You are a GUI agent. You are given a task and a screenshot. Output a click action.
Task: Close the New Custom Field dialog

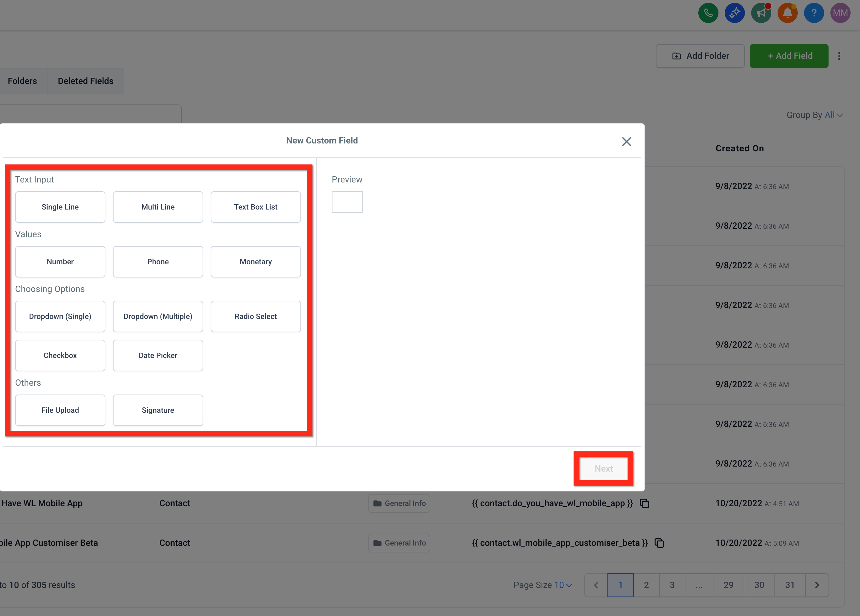pyautogui.click(x=626, y=142)
